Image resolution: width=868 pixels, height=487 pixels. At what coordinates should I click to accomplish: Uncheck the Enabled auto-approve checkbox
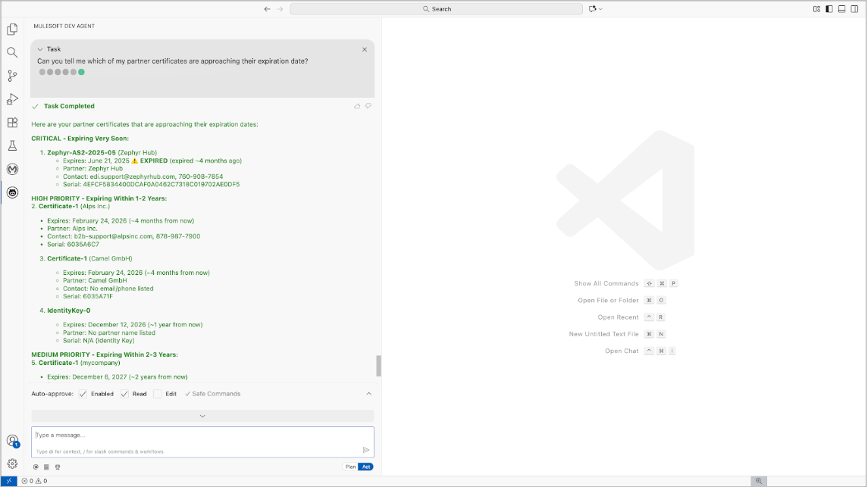[83, 394]
